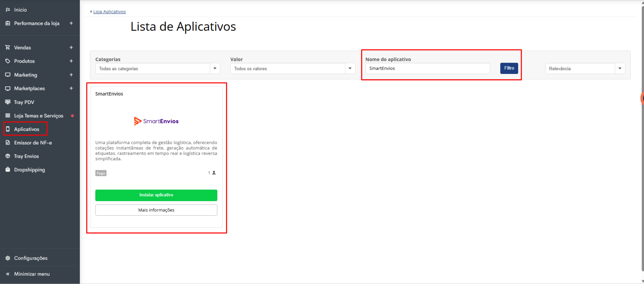Click the Vendas shopping cart icon
This screenshot has width=644, height=284.
8,47
